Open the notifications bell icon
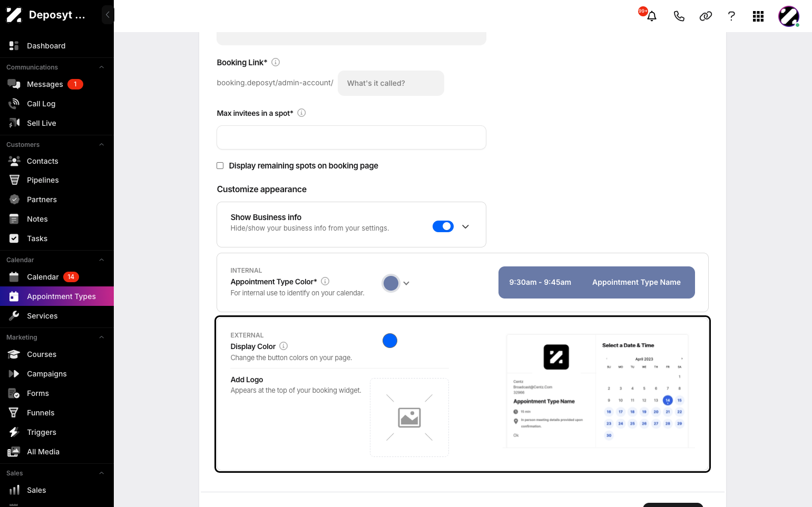Viewport: 812px width, 507px height. (x=652, y=16)
